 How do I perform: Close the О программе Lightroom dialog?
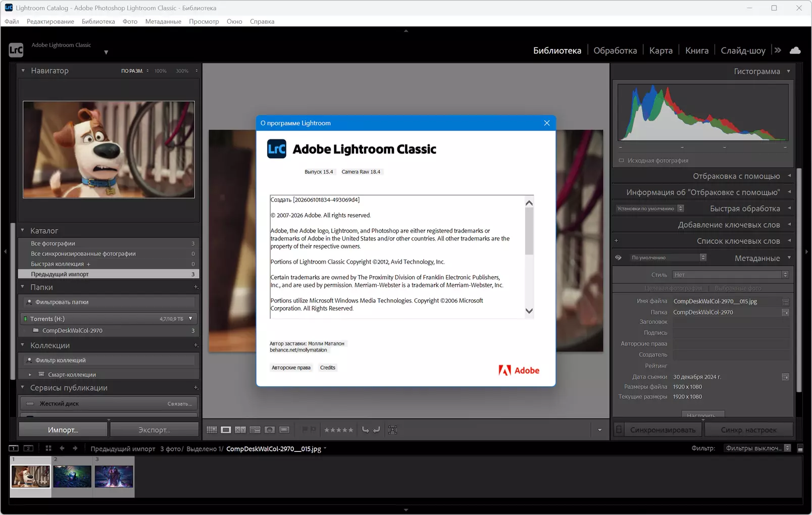click(x=547, y=123)
